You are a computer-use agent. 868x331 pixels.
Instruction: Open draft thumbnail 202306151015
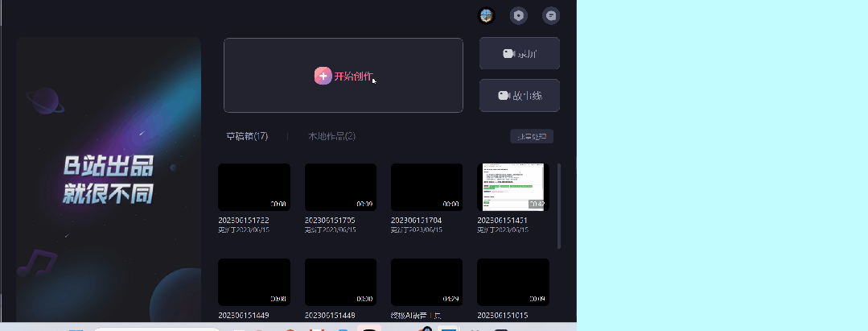click(x=513, y=282)
